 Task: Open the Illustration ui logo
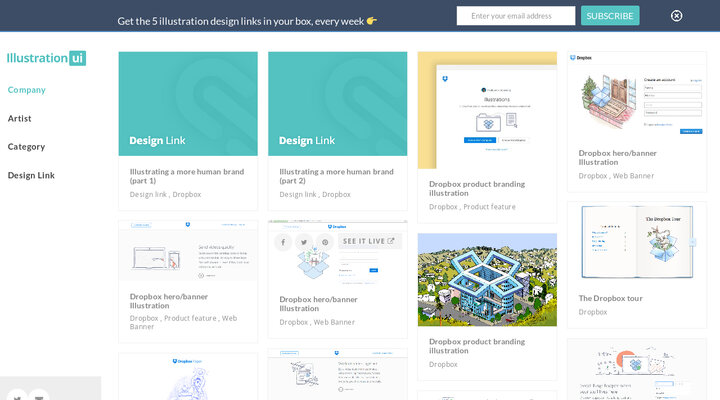(46, 58)
